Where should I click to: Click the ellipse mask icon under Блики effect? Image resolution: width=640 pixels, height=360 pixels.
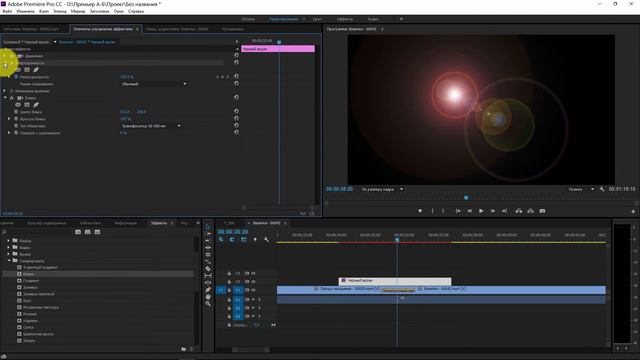[18, 105]
